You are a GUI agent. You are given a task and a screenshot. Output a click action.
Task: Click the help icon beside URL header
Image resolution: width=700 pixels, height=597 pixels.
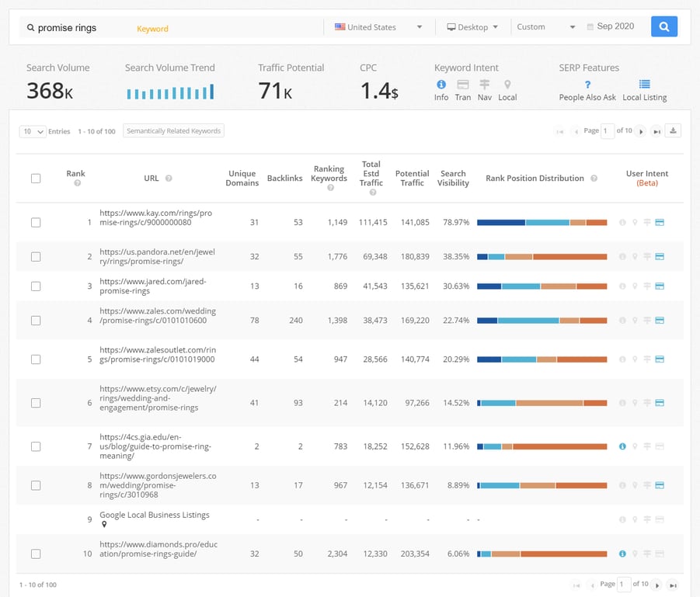(169, 178)
